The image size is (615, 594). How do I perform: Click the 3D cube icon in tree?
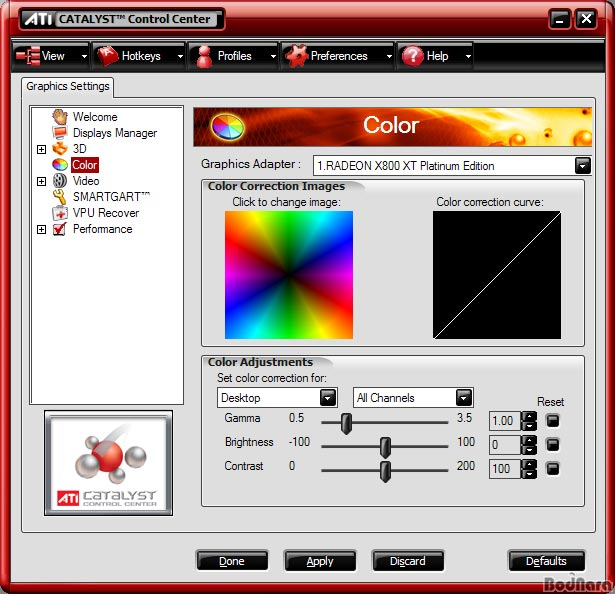(x=60, y=149)
